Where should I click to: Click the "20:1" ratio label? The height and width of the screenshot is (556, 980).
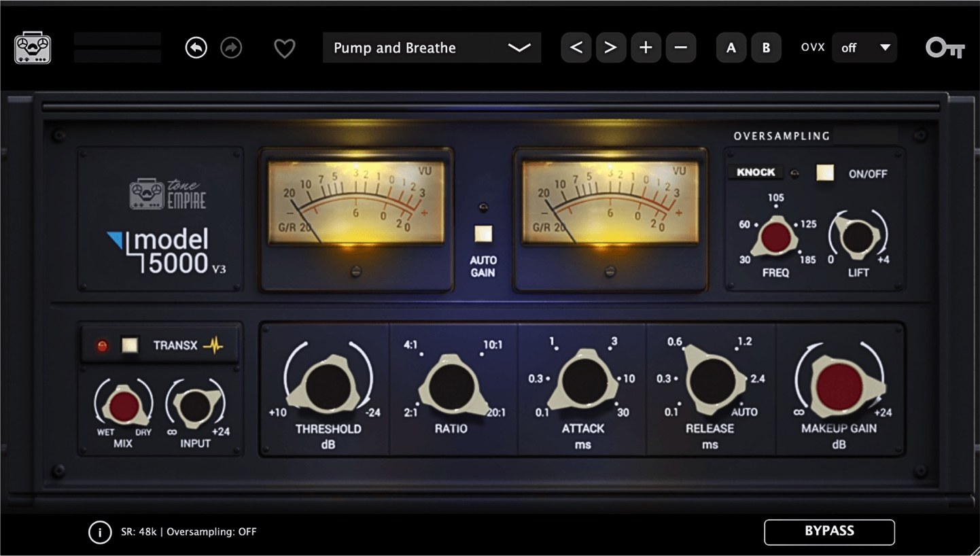point(495,413)
